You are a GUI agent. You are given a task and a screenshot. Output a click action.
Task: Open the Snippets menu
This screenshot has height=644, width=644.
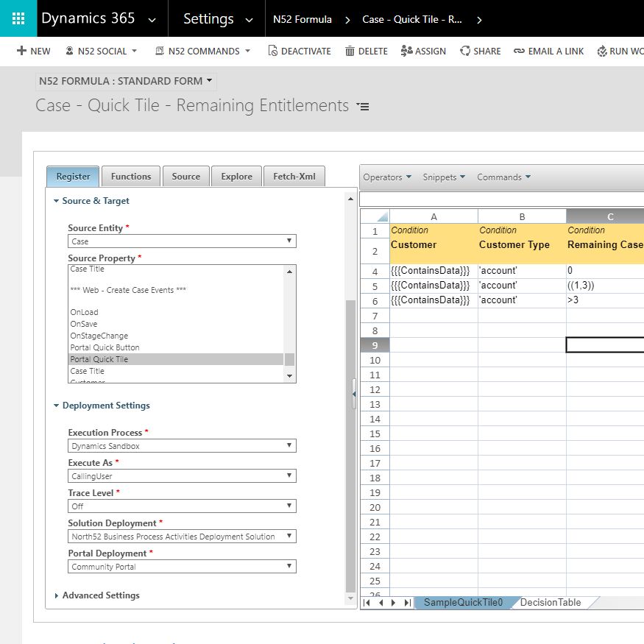click(444, 177)
